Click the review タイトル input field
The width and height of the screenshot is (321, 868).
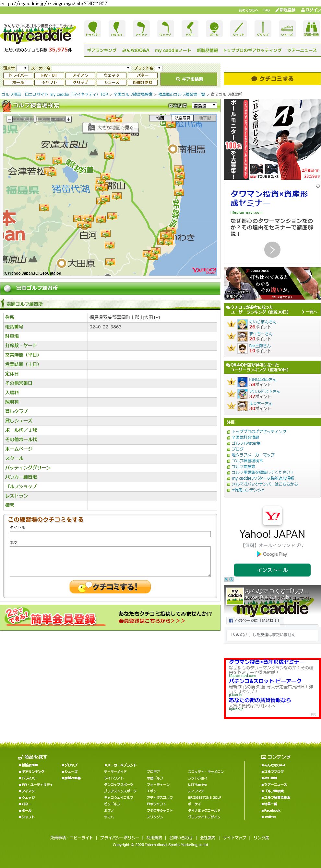click(x=110, y=534)
